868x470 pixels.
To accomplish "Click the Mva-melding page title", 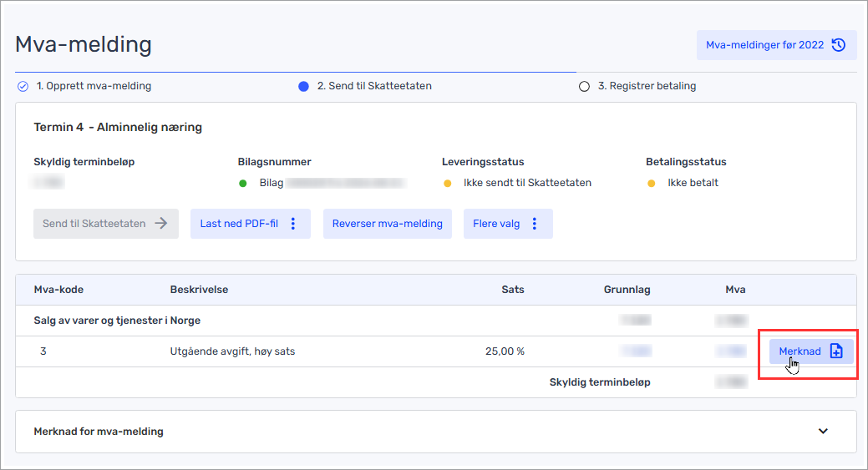I will click(84, 44).
